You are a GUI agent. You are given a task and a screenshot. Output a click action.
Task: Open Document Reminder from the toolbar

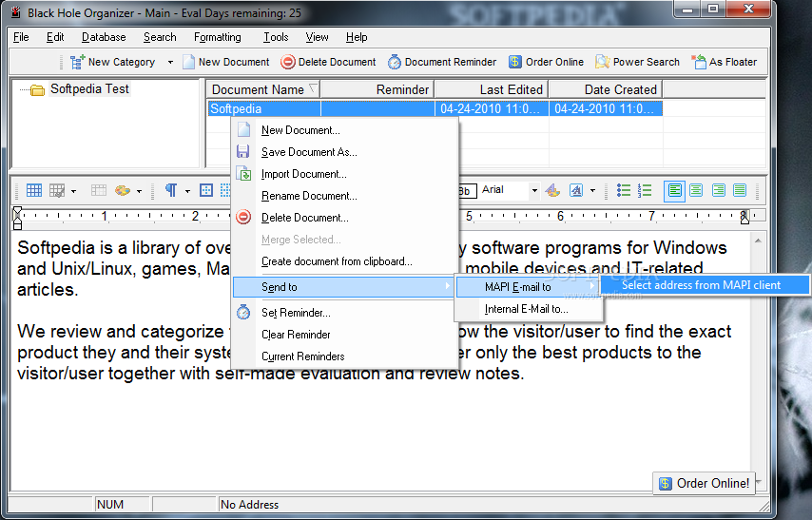[x=442, y=62]
